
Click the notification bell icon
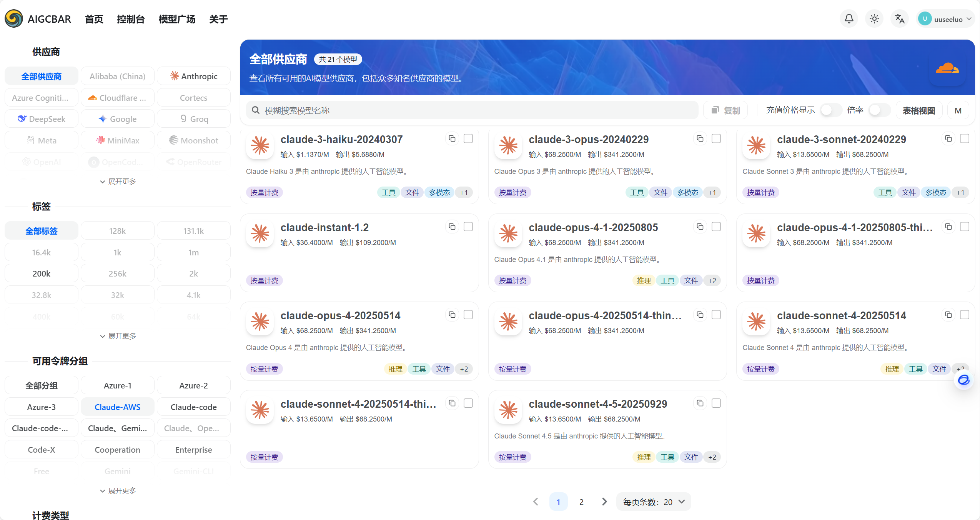click(x=849, y=19)
